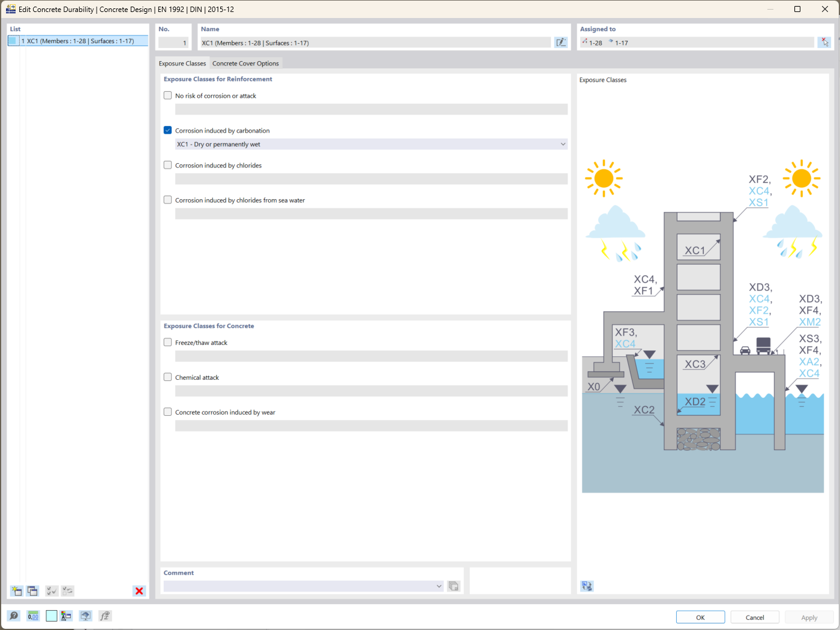Create a new durability entry
The image size is (840, 630).
point(16,590)
